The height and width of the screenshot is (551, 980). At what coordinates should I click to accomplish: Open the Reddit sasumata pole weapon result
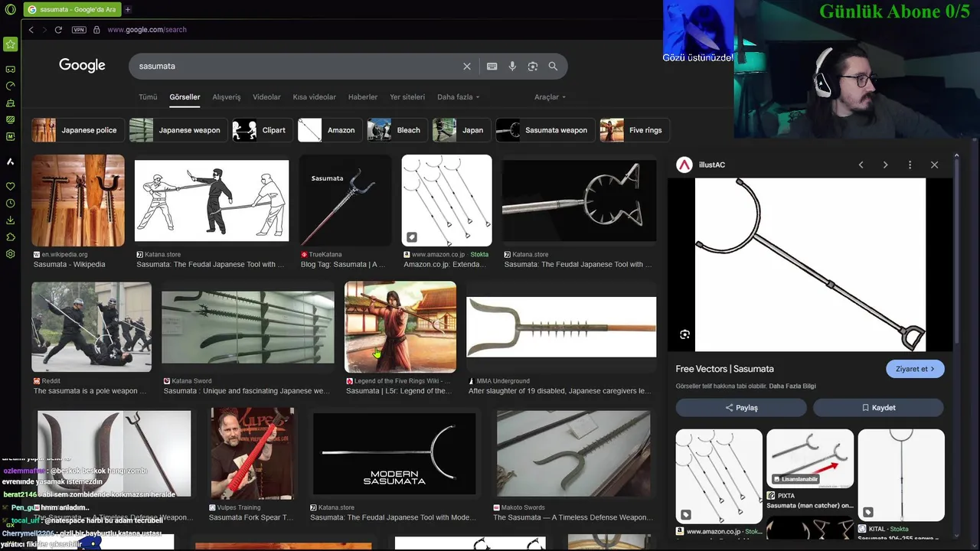92,327
